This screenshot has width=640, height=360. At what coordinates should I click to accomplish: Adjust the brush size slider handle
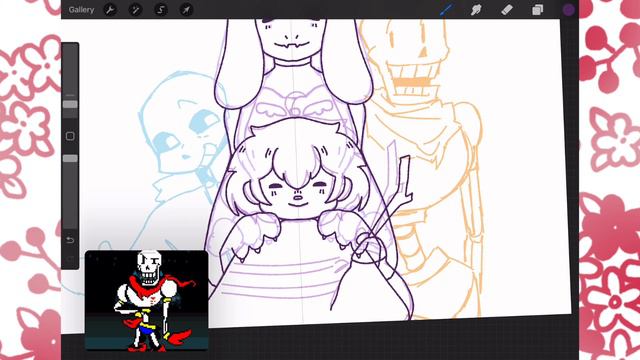pos(70,104)
